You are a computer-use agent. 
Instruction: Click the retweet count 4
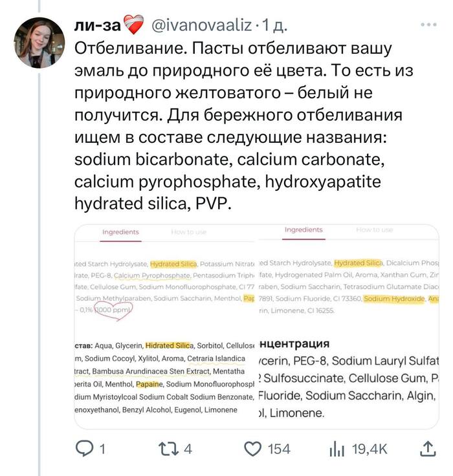(188, 449)
